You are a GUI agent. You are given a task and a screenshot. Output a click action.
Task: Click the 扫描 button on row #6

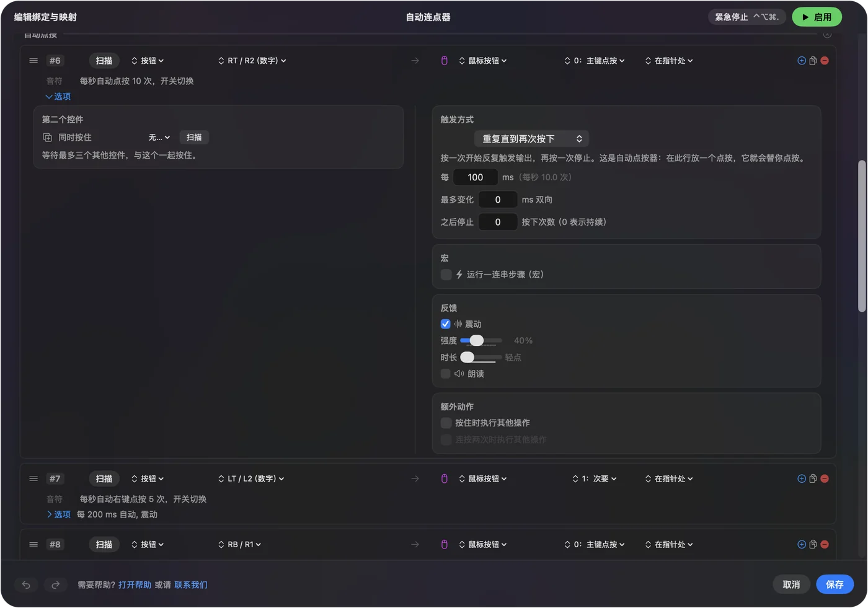tap(104, 61)
